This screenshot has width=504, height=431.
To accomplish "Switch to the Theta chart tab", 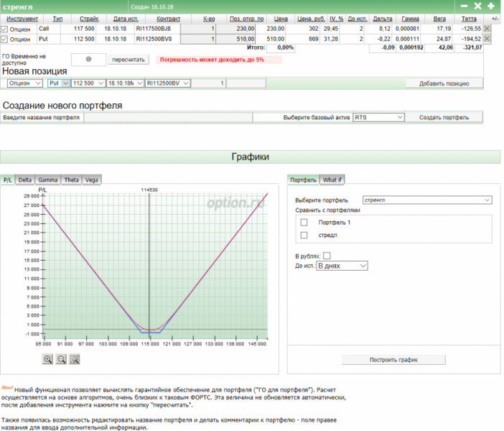I will 71,180.
